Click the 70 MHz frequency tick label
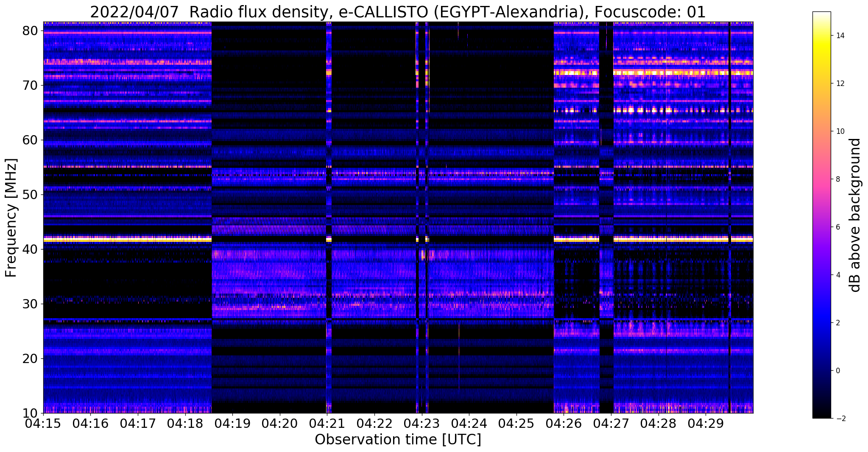 pos(31,85)
